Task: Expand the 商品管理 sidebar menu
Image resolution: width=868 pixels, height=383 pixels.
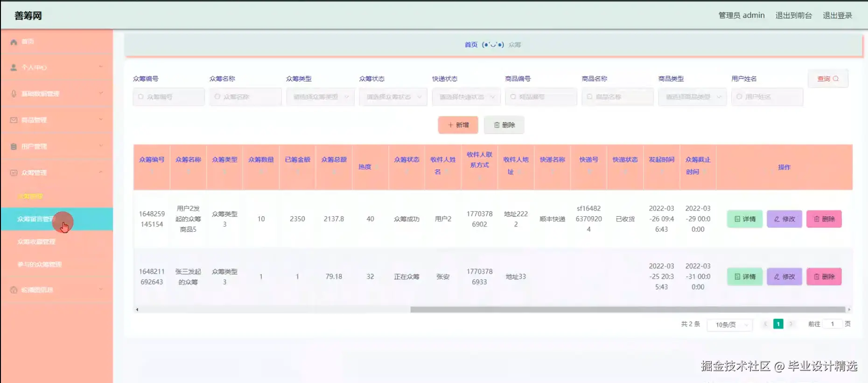Action: [56, 120]
